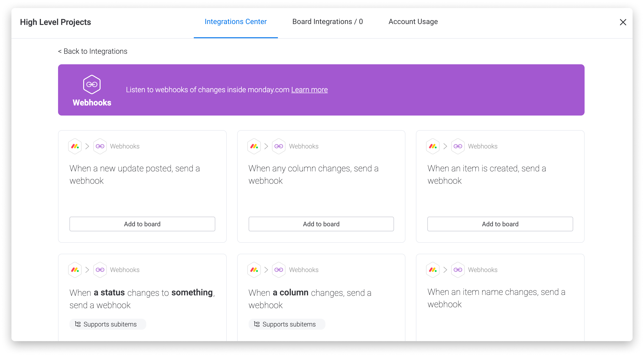
Task: Open the Learn more link about webhooks
Action: (x=309, y=89)
